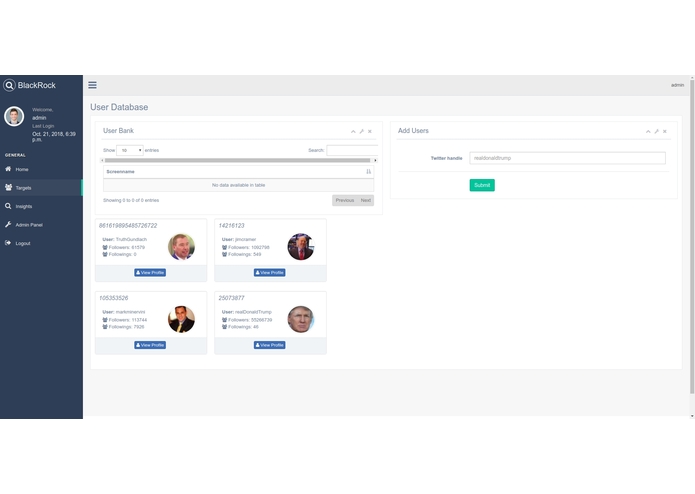Viewport: 695px width, 494px height.
Task: Collapse the User Bank panel
Action: (353, 132)
